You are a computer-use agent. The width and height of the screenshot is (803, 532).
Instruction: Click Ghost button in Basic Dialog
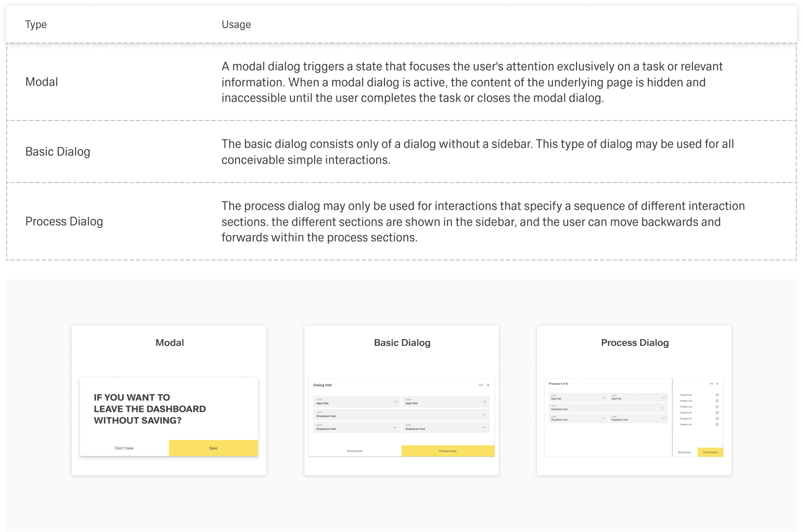[355, 451]
